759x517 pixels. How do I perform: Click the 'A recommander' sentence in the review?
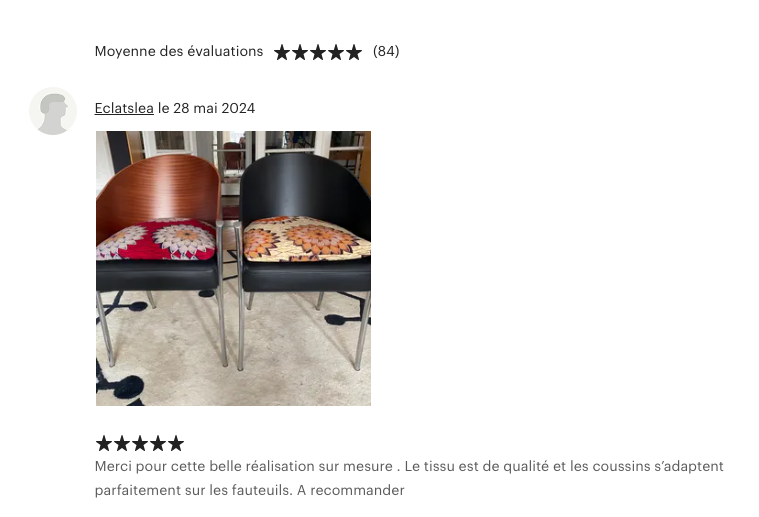pyautogui.click(x=350, y=490)
